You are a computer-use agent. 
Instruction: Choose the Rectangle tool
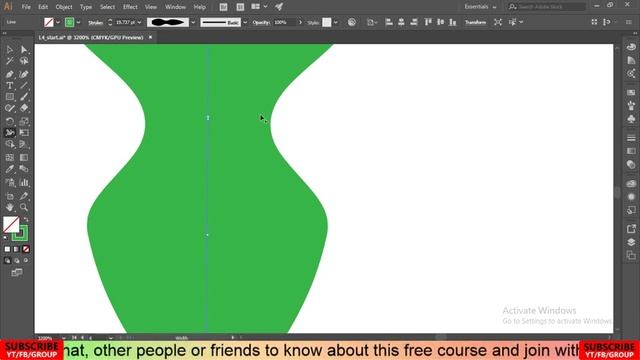10,97
